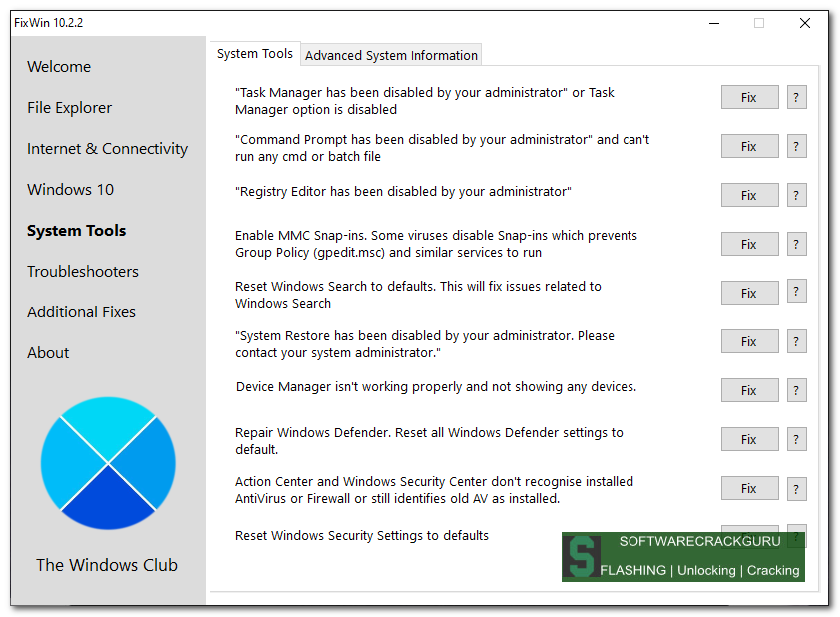Click The Windows Club round logo
Image resolution: width=840 pixels, height=617 pixels.
coord(108,463)
